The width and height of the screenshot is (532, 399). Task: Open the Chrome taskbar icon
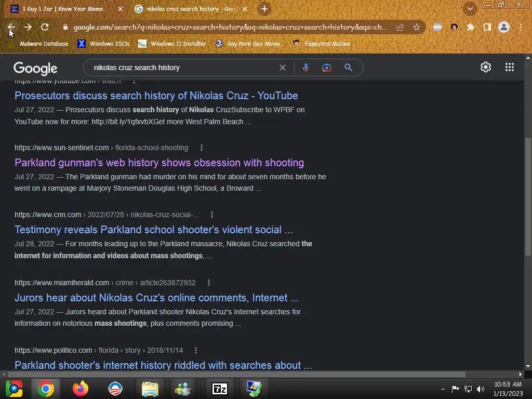[x=46, y=389]
